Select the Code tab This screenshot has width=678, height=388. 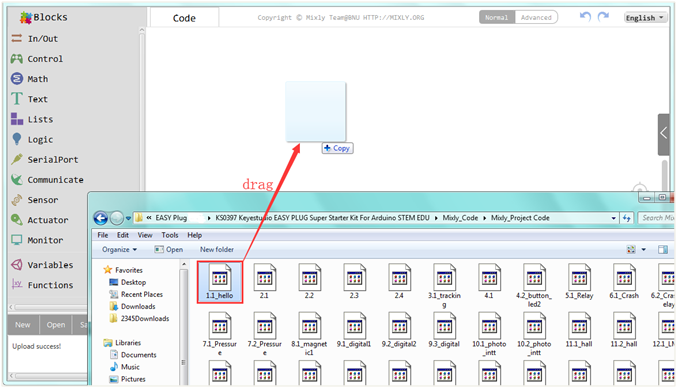[184, 18]
